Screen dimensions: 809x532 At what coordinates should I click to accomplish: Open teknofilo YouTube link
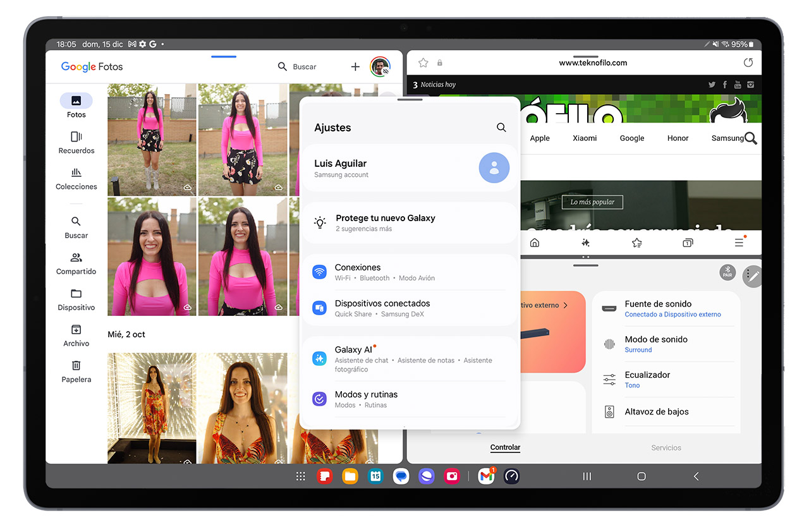tap(738, 85)
